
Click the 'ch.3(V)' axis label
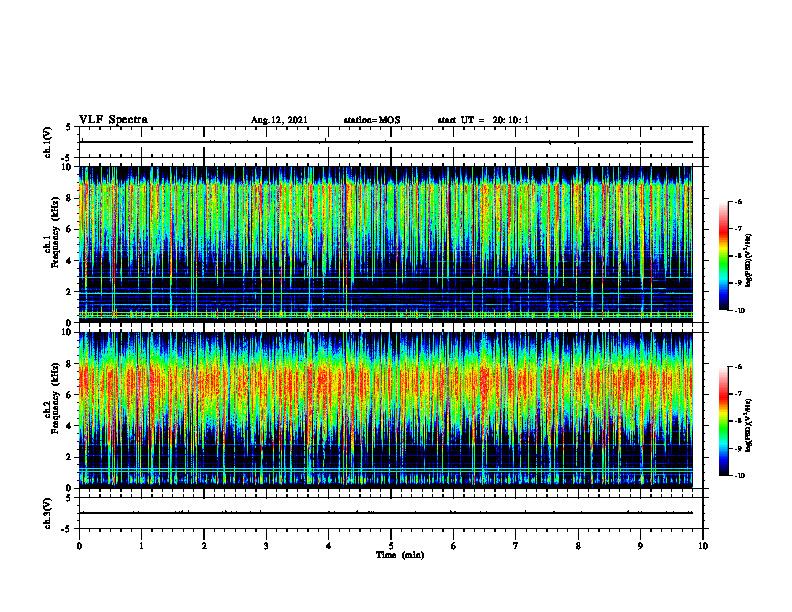point(47,513)
